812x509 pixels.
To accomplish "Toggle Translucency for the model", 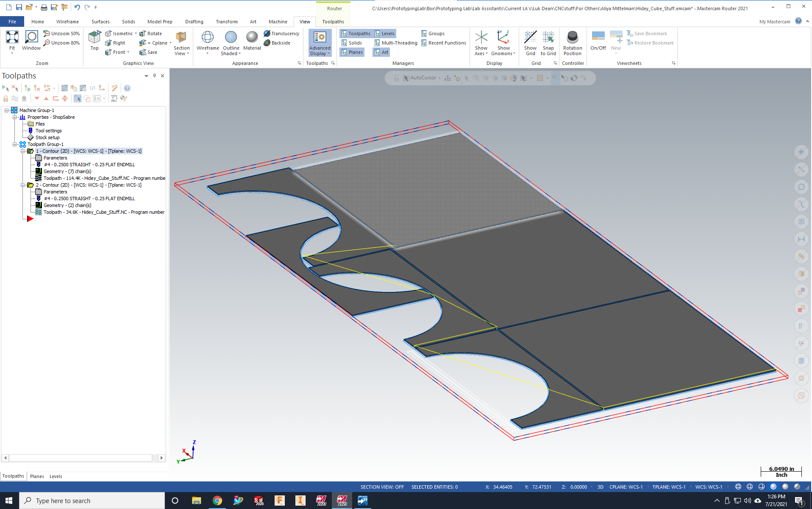I will point(281,34).
